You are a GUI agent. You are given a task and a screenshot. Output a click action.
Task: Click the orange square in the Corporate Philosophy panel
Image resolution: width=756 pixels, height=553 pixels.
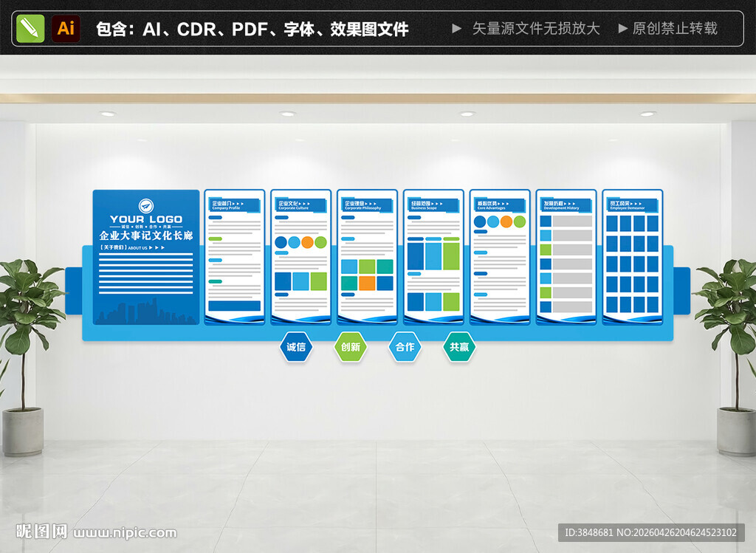[x=367, y=283]
